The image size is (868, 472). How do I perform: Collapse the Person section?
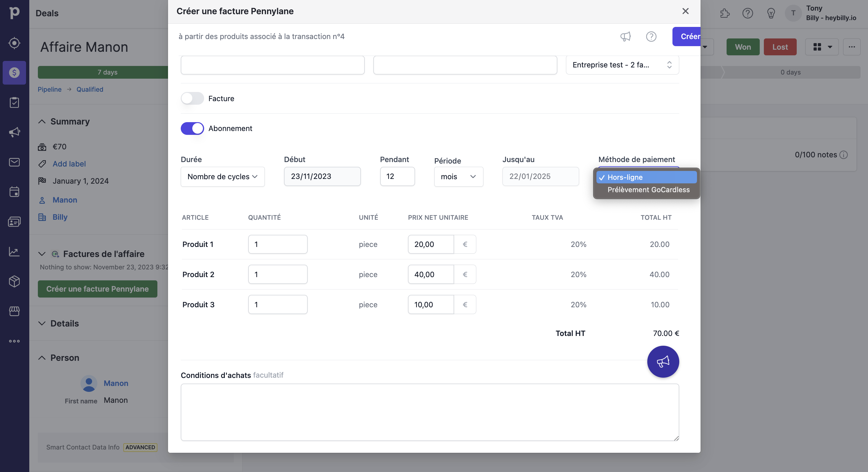(42, 358)
